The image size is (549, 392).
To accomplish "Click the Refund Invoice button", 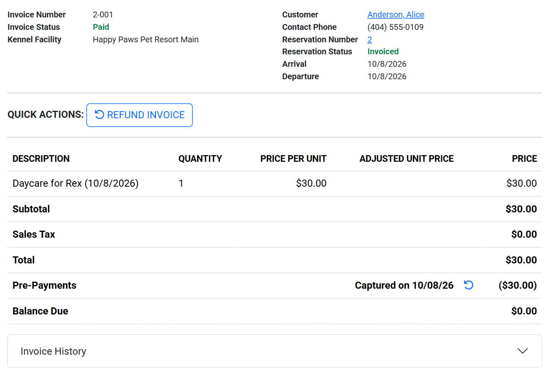I will click(139, 115).
